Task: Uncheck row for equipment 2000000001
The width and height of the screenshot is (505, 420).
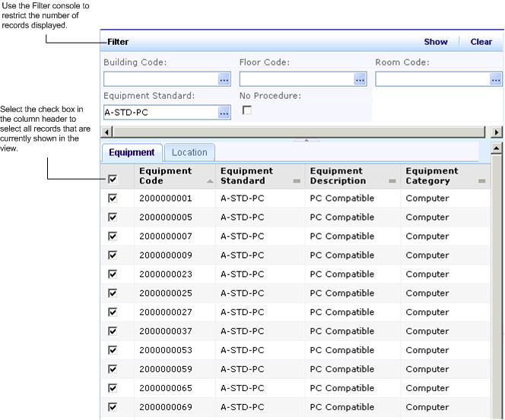Action: click(x=113, y=199)
